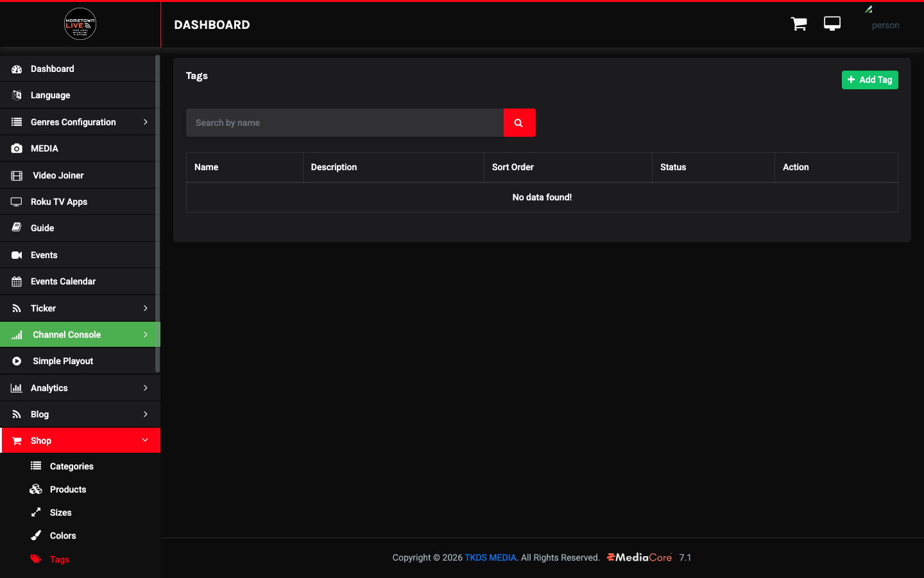Click the sidebar vertical scrollbar
This screenshot has height=578, width=924.
pyautogui.click(x=157, y=213)
